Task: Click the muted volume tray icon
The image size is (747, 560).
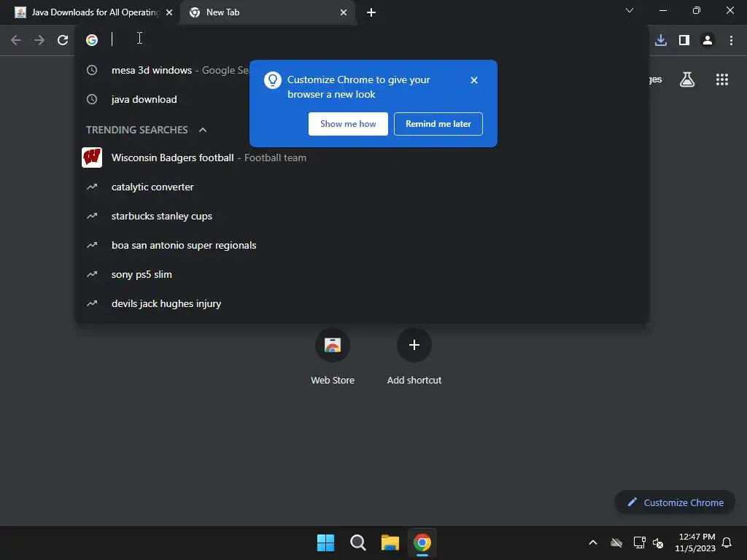Action: click(658, 542)
